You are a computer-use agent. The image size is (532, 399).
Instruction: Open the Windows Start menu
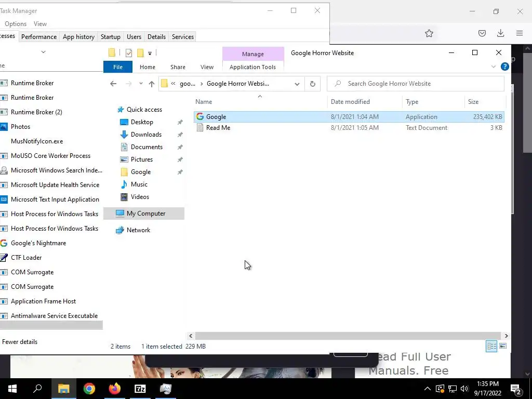[x=12, y=389]
